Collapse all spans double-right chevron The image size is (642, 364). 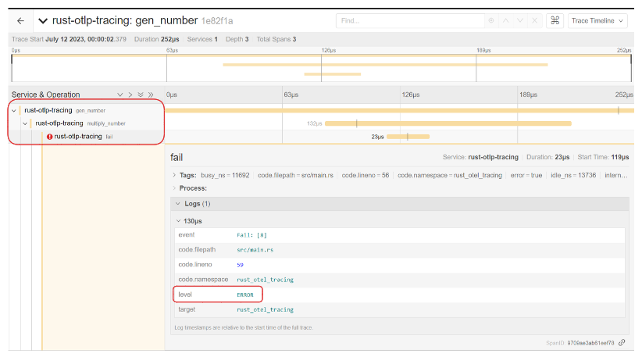[151, 95]
